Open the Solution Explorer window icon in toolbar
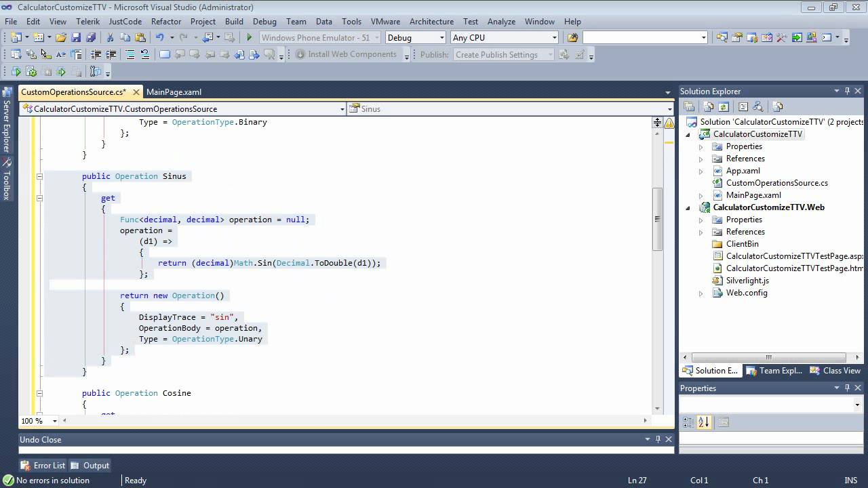This screenshot has height=488, width=868. pyautogui.click(x=722, y=38)
